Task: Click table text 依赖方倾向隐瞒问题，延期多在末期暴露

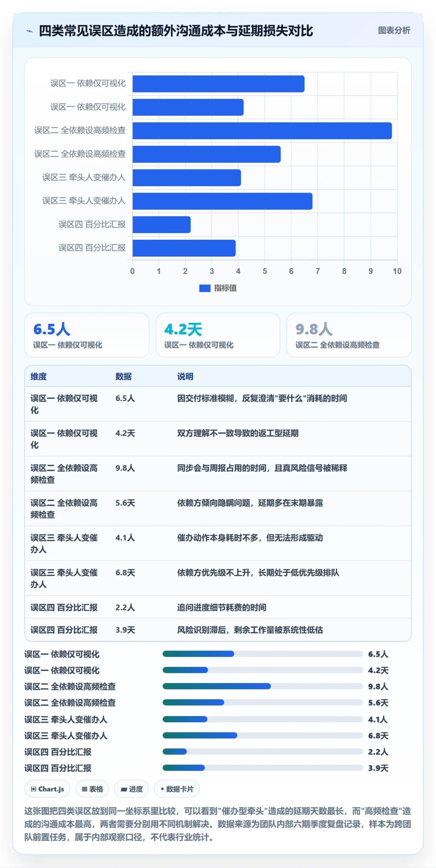Action: click(250, 503)
